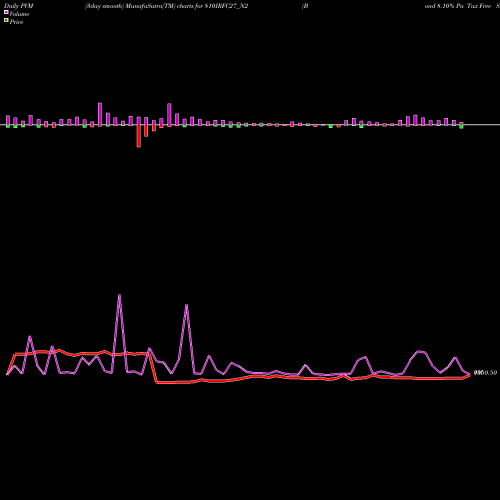Click the second-highest magenta peak on volume line
This screenshot has width=500, height=500.
coord(186,305)
